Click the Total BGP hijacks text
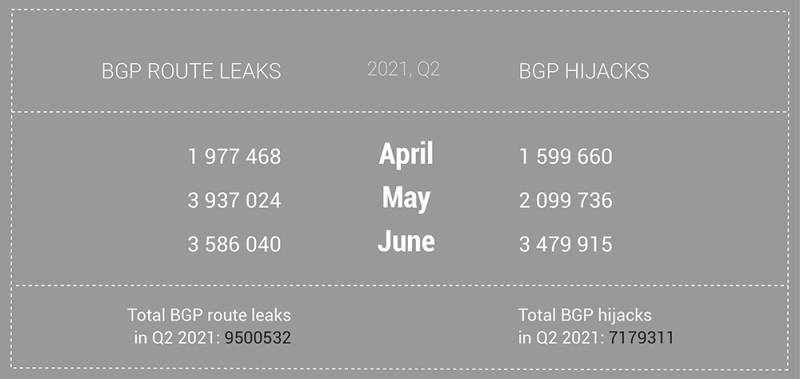The height and width of the screenshot is (379, 800). (x=585, y=315)
